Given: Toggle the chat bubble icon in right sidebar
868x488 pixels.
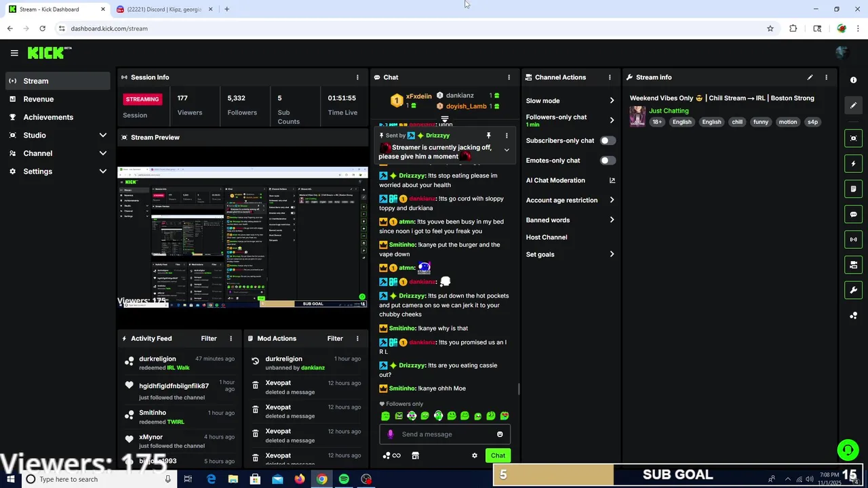Looking at the screenshot, I should pos(853,214).
